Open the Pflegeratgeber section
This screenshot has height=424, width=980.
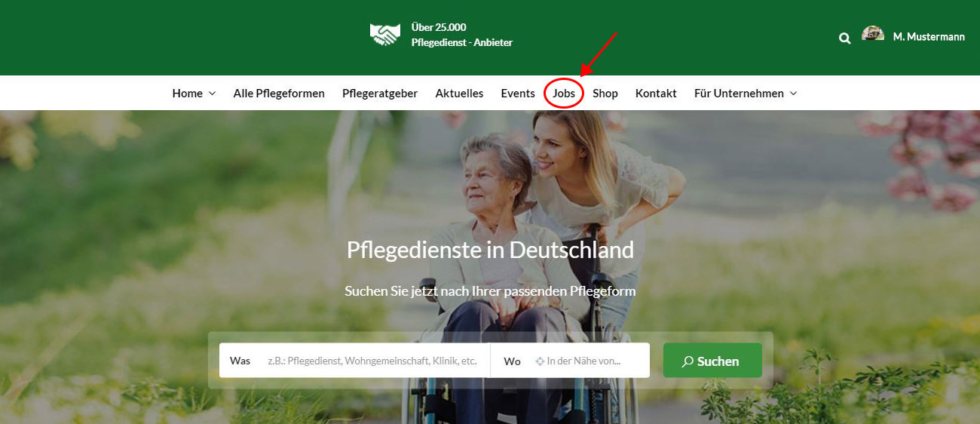pyautogui.click(x=380, y=94)
